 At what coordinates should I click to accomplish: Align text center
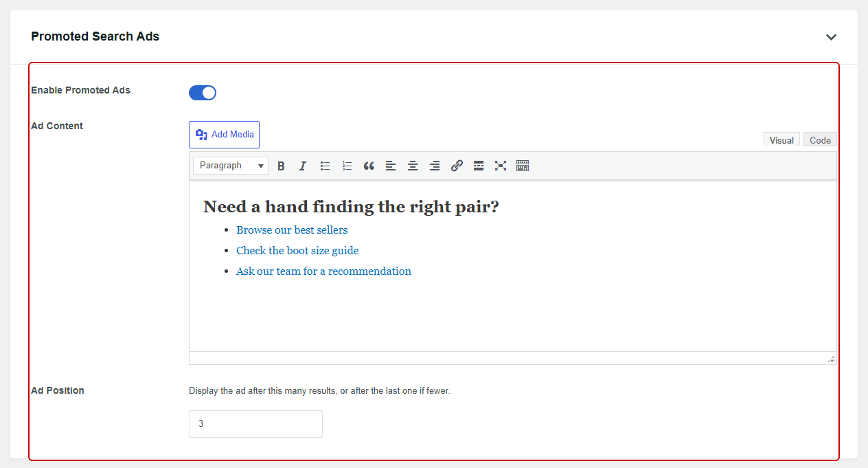click(x=413, y=166)
